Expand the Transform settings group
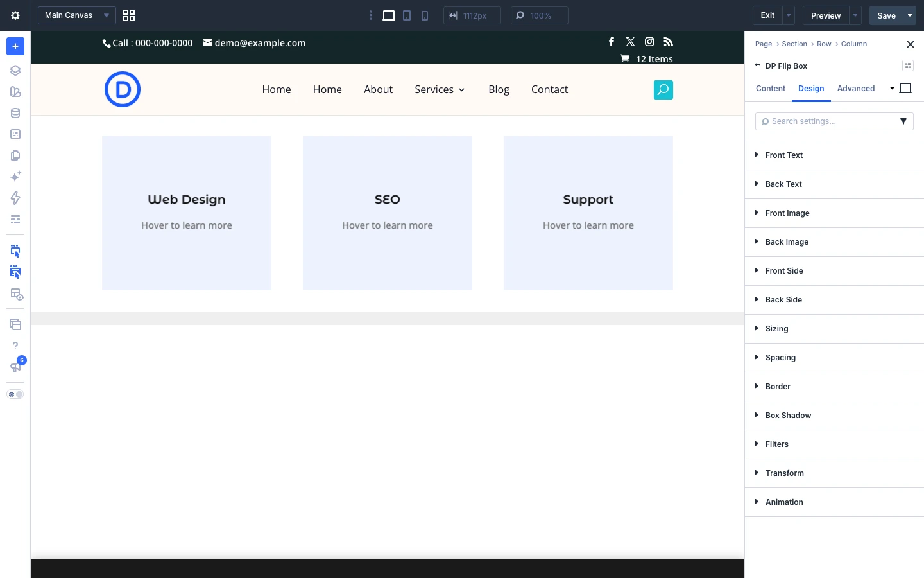 [834, 473]
